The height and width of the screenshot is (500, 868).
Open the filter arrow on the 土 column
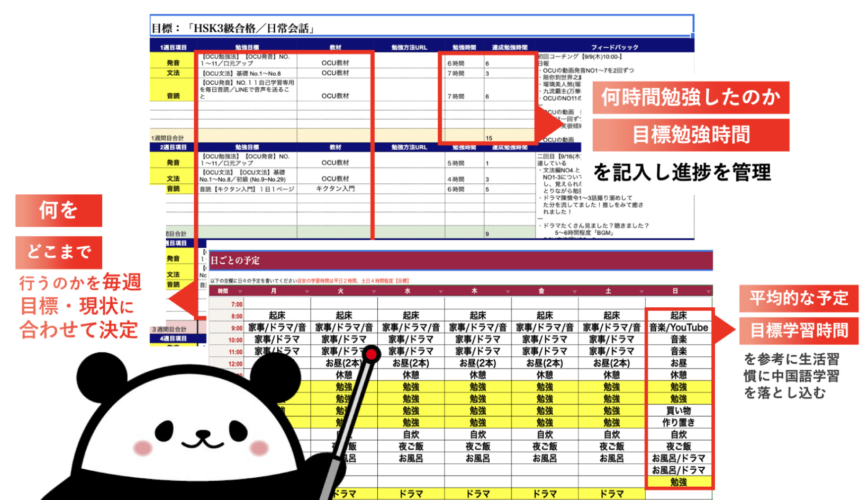coord(641,291)
